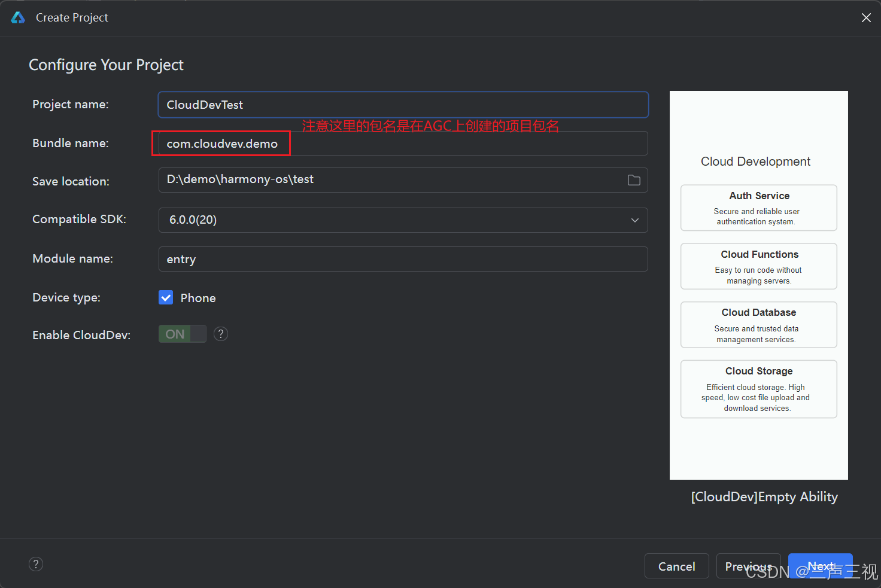Click the Save location: label

pos(71,181)
